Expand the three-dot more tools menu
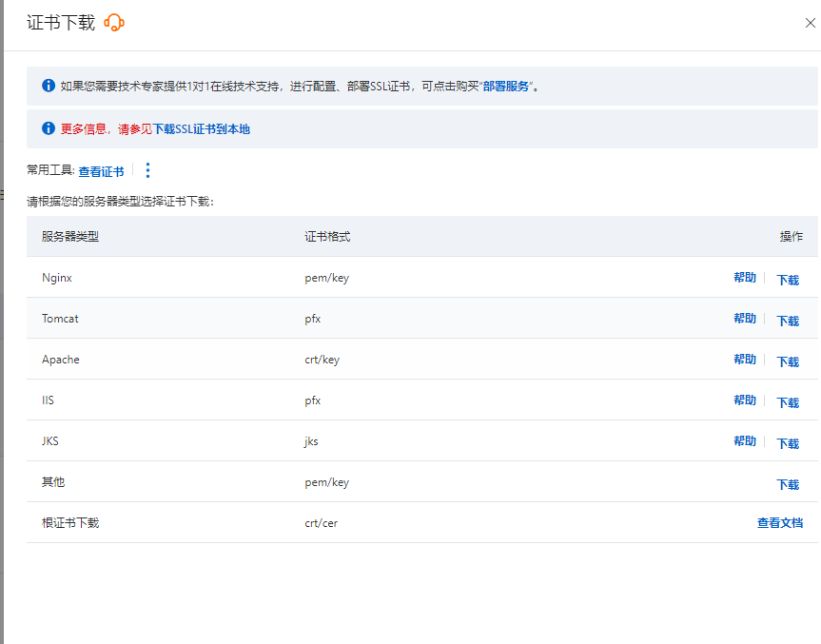This screenshot has width=821, height=644. 147,170
